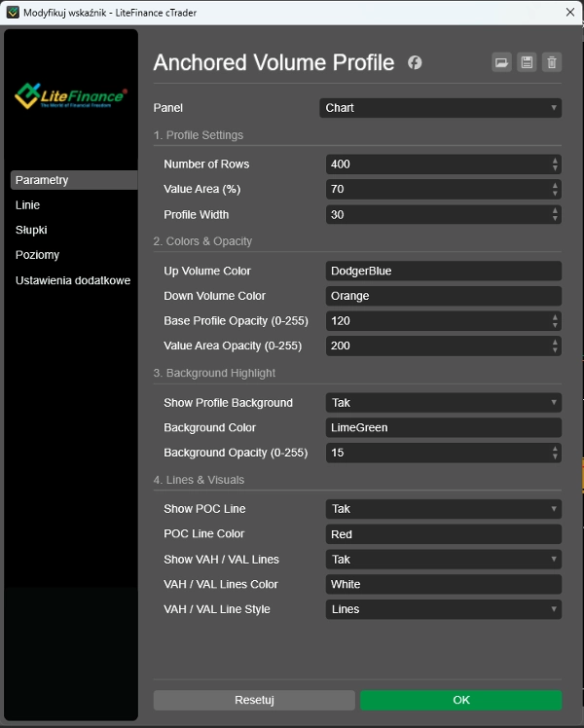Close the Modyfikuj wskaźnik window

(x=570, y=13)
